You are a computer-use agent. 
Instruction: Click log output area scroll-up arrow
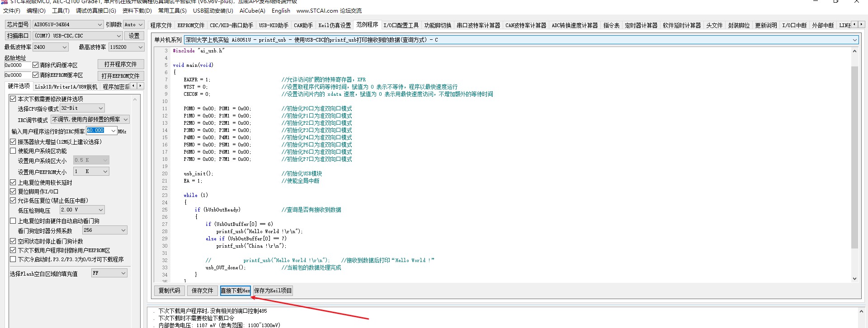pyautogui.click(x=861, y=311)
